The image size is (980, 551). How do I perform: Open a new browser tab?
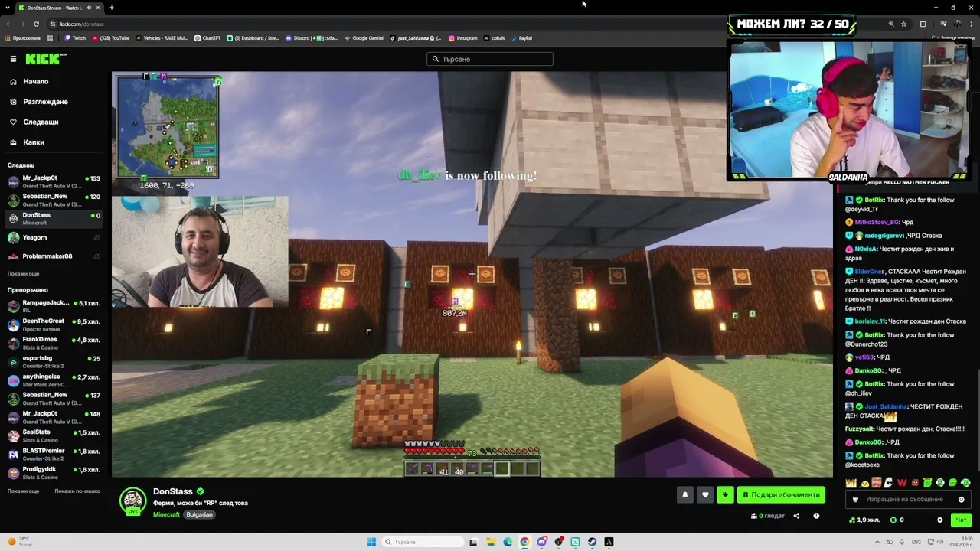[x=111, y=8]
